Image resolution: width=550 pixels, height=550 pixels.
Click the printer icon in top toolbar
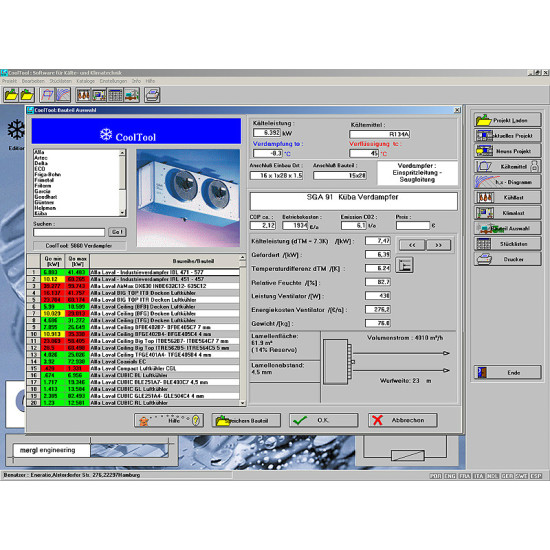pyautogui.click(x=152, y=95)
